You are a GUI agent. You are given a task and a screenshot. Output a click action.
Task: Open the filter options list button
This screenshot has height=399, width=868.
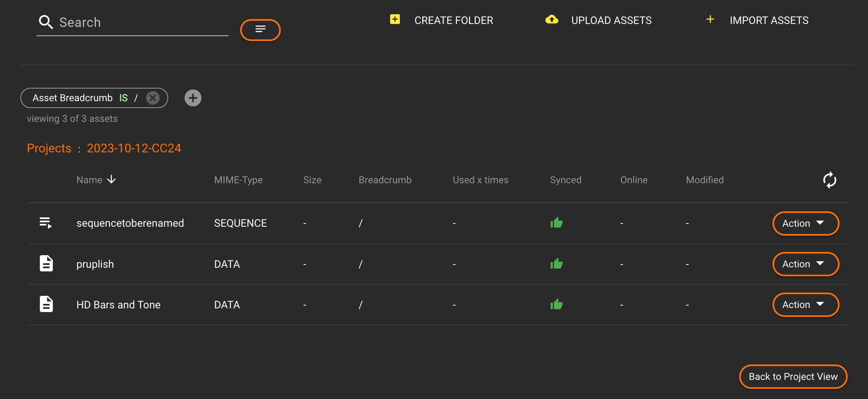point(260,30)
